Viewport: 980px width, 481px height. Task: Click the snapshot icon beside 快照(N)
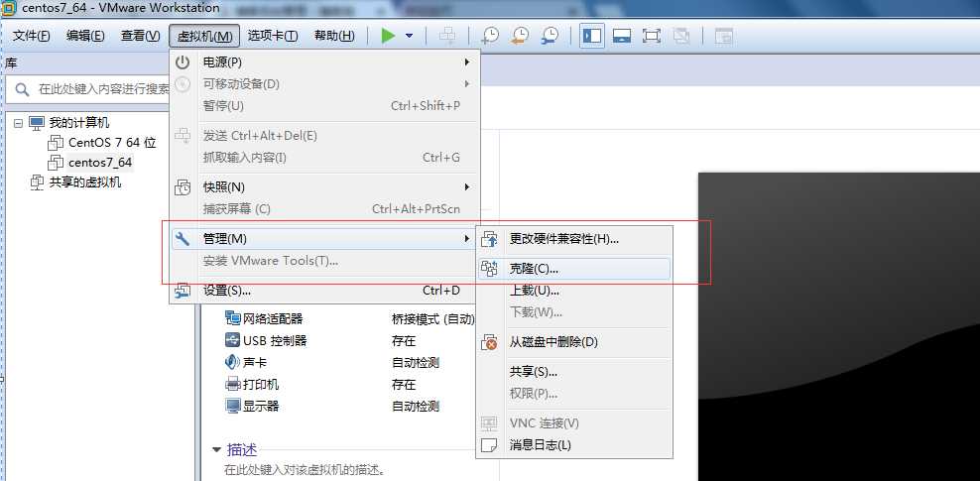coord(183,187)
